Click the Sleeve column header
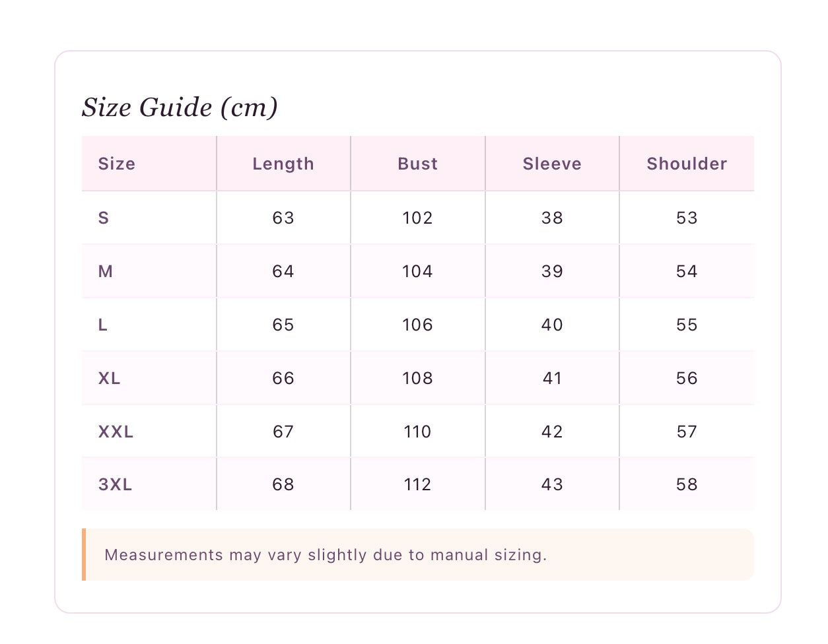Screen dimensions: 828x644 (552, 164)
